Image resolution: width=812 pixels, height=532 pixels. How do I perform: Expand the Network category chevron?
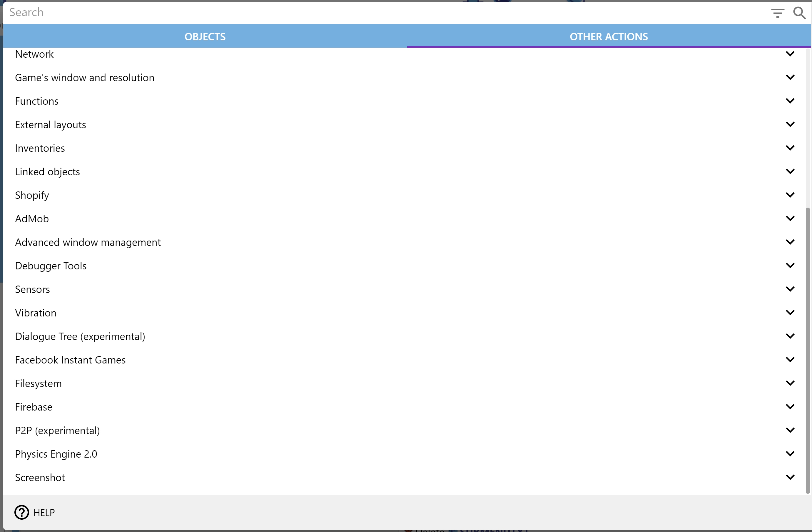(790, 54)
